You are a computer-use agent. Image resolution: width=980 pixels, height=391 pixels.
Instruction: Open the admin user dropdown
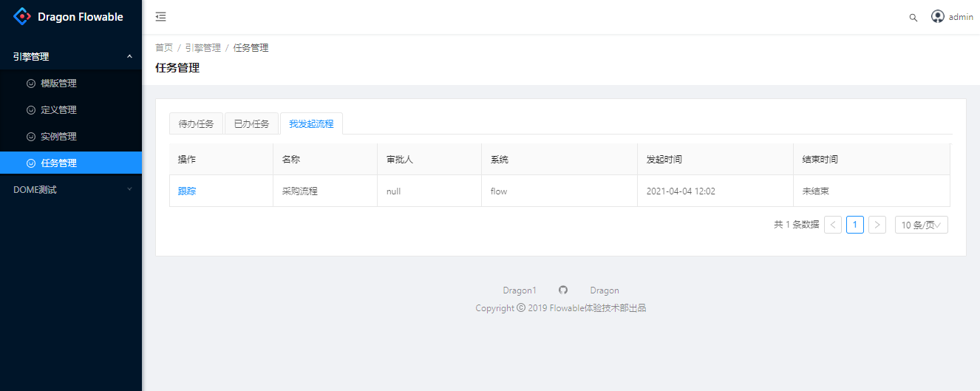952,17
